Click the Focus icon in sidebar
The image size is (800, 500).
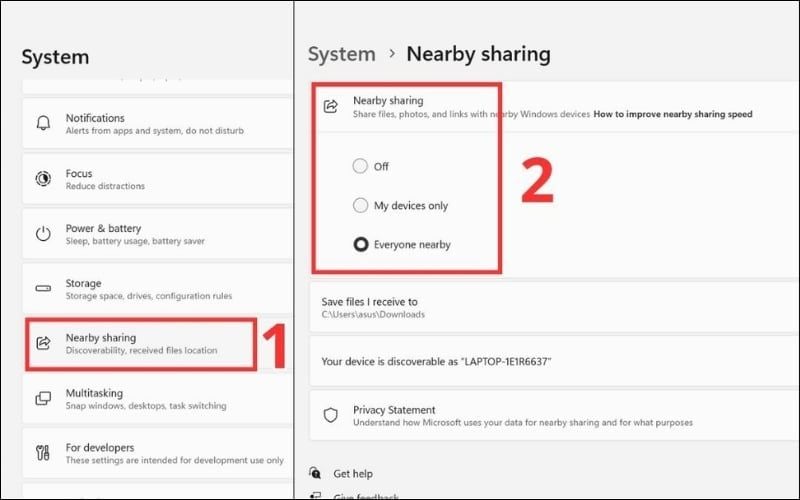(x=43, y=179)
